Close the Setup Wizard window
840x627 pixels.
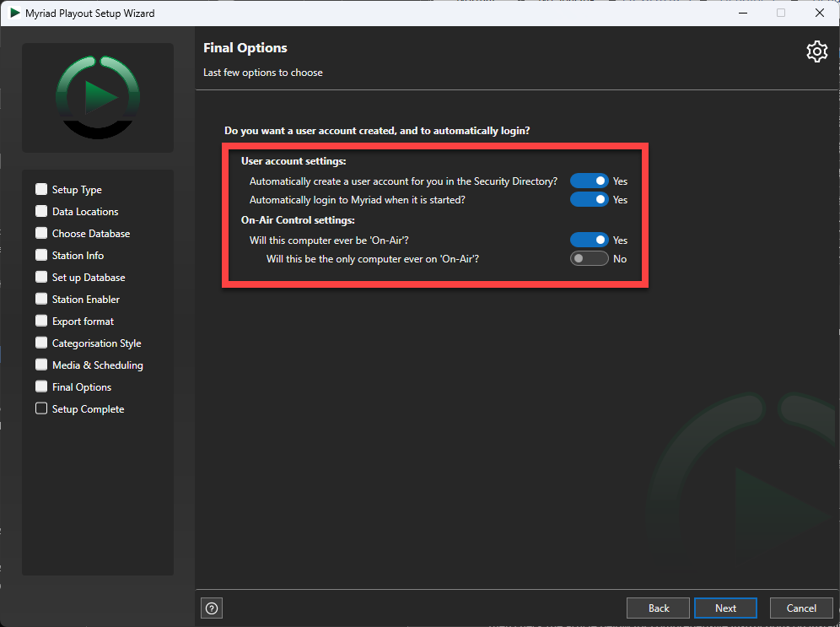[x=820, y=13]
